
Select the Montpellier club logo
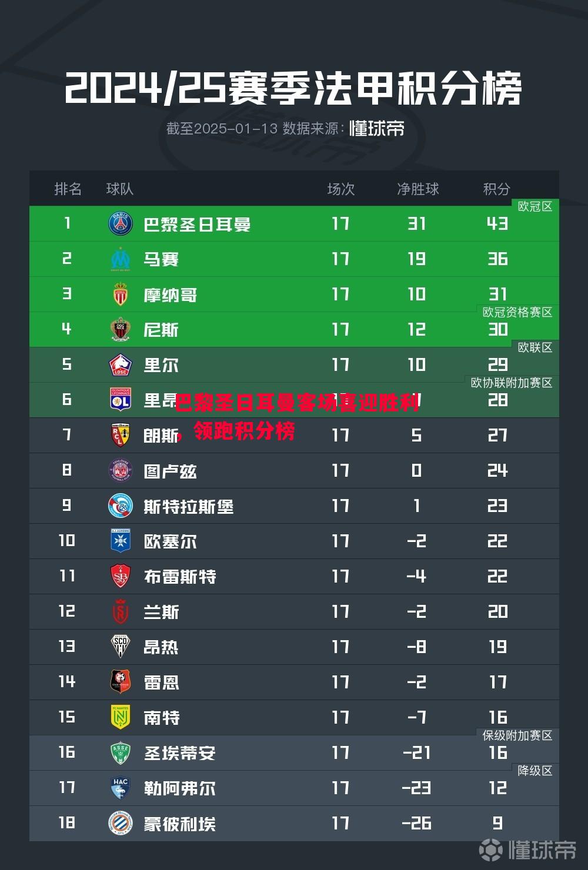point(121,823)
